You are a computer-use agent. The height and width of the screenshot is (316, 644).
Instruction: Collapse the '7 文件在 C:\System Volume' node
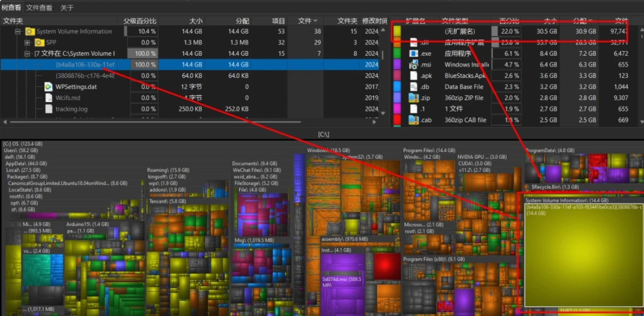pos(27,54)
